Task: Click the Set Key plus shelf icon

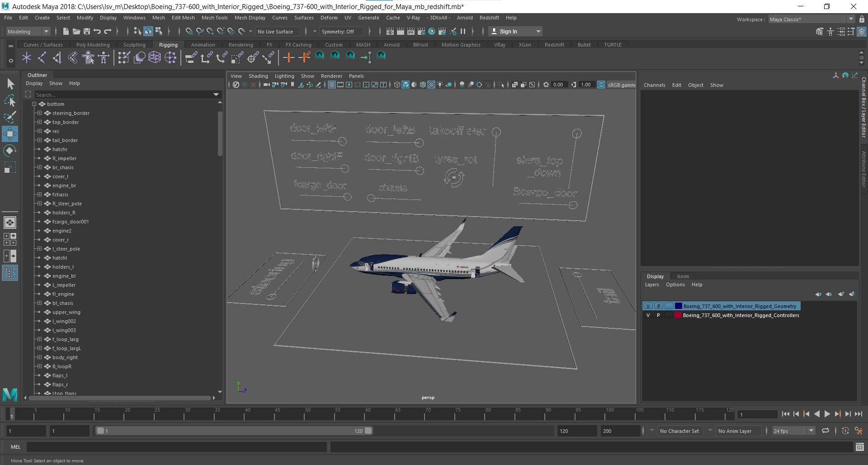Action: pyautogui.click(x=288, y=57)
